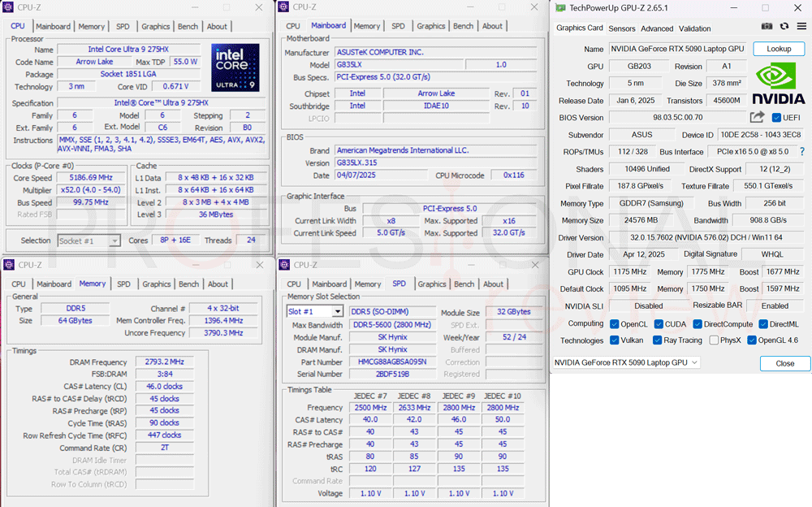Viewport: 812px width, 507px height.
Task: Open About tab in the DRAM timings CPU-Z window
Action: (x=218, y=284)
